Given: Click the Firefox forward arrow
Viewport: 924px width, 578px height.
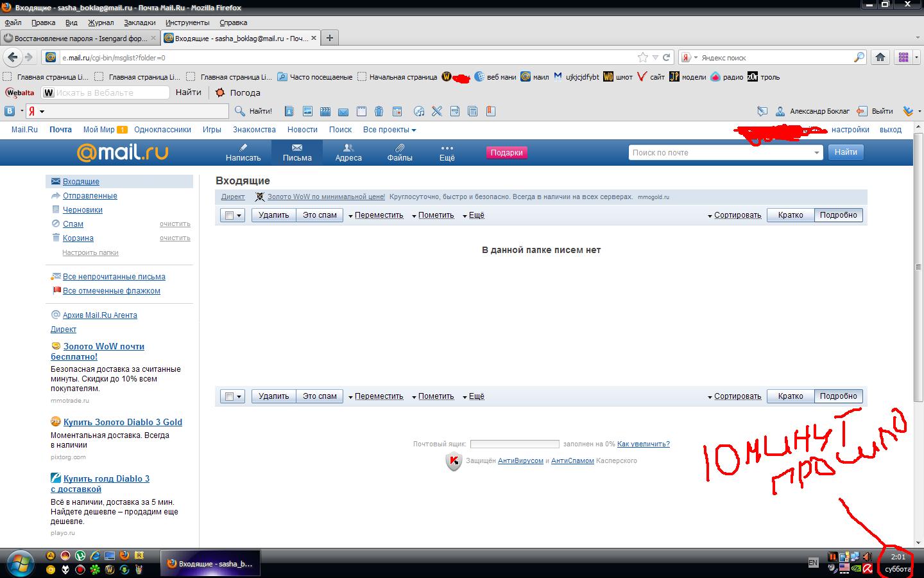Looking at the screenshot, I should tap(28, 57).
